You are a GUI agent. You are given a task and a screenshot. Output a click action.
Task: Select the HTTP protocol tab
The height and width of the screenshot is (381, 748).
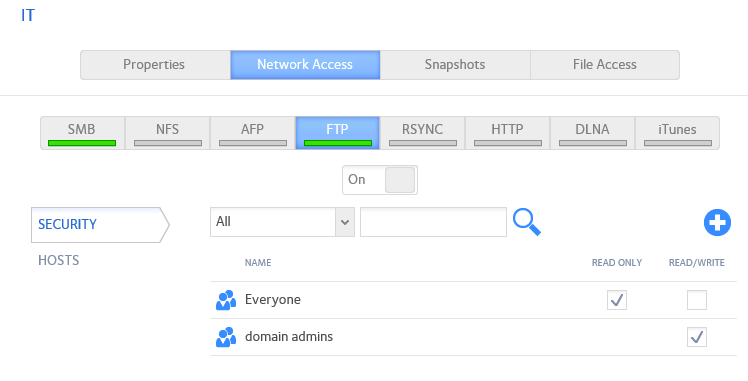coord(508,133)
